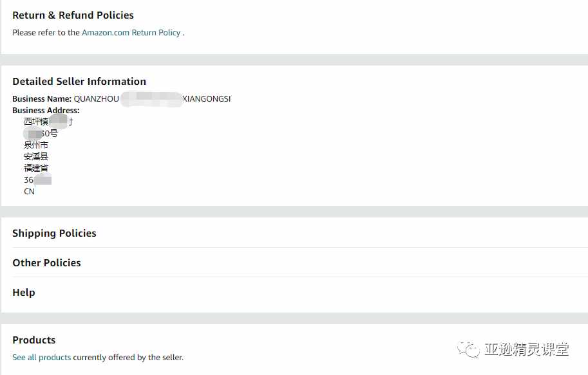Click the WeChat logo in the watermark
The width and height of the screenshot is (588, 375).
tap(468, 349)
